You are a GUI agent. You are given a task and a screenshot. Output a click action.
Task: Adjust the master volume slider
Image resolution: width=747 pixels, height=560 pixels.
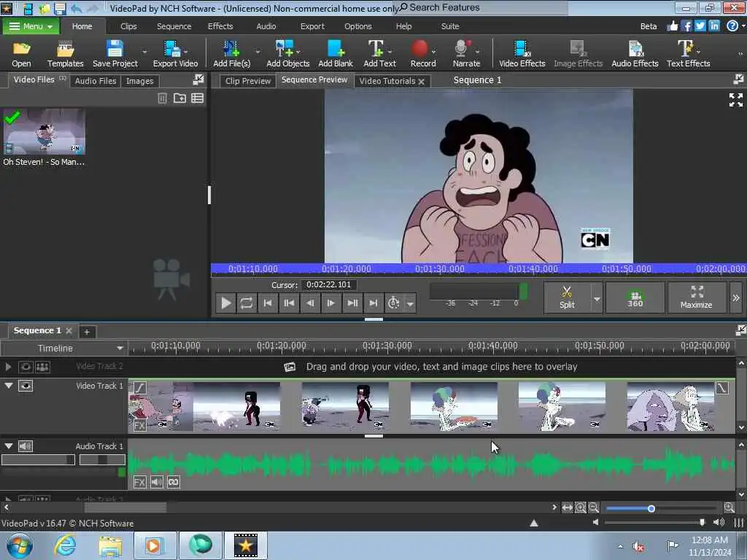(x=654, y=522)
